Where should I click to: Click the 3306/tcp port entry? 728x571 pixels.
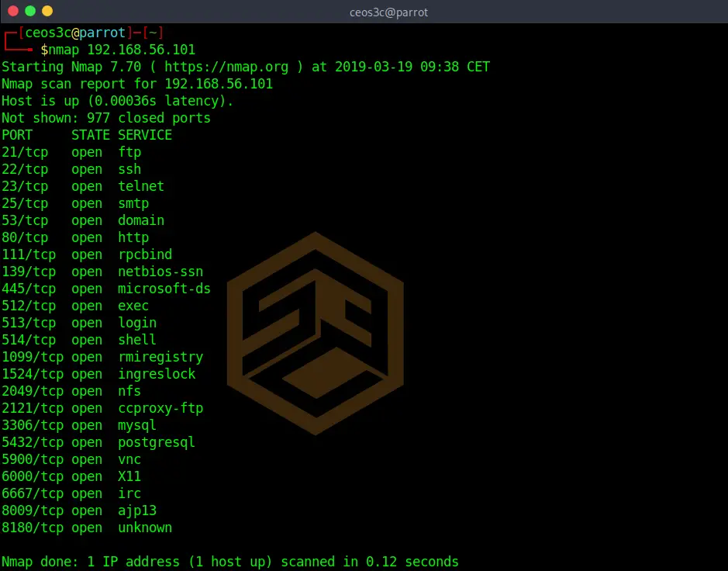tap(33, 426)
